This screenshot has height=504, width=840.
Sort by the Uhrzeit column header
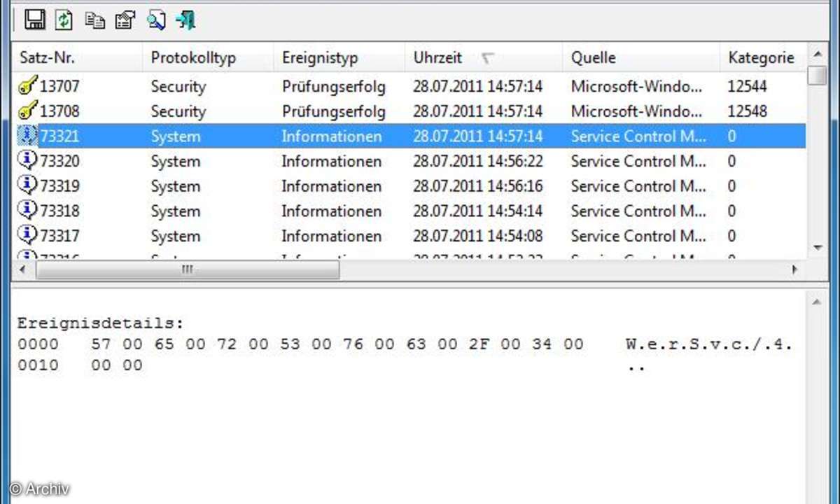pos(483,57)
